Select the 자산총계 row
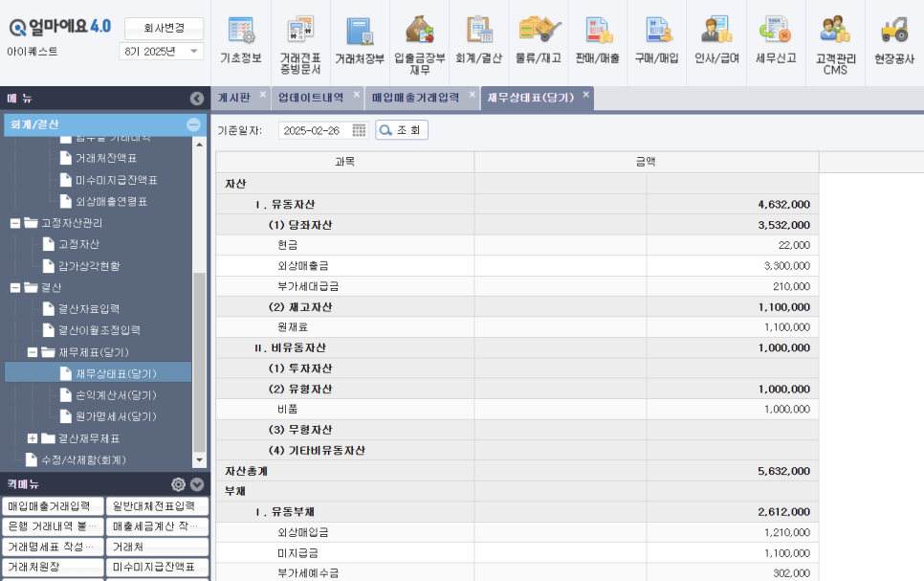 coord(517,471)
